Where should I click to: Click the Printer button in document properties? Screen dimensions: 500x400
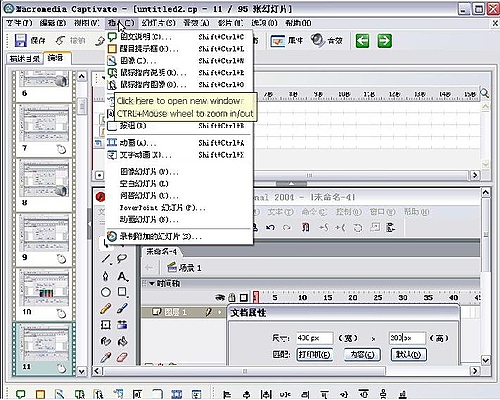tap(314, 354)
